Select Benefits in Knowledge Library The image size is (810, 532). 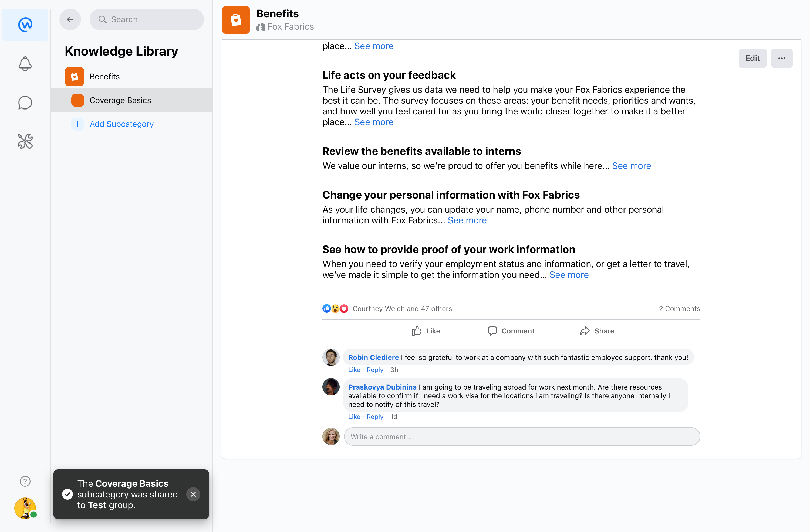(132, 77)
